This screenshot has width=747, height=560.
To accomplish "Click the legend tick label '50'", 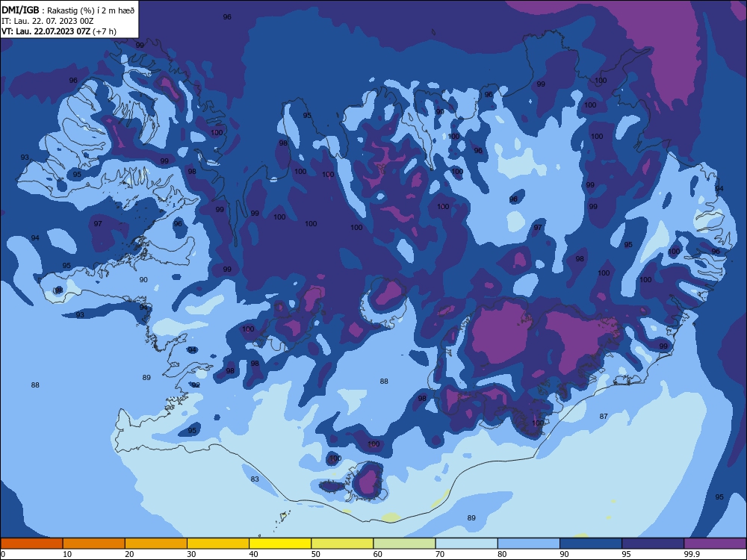I will click(315, 554).
